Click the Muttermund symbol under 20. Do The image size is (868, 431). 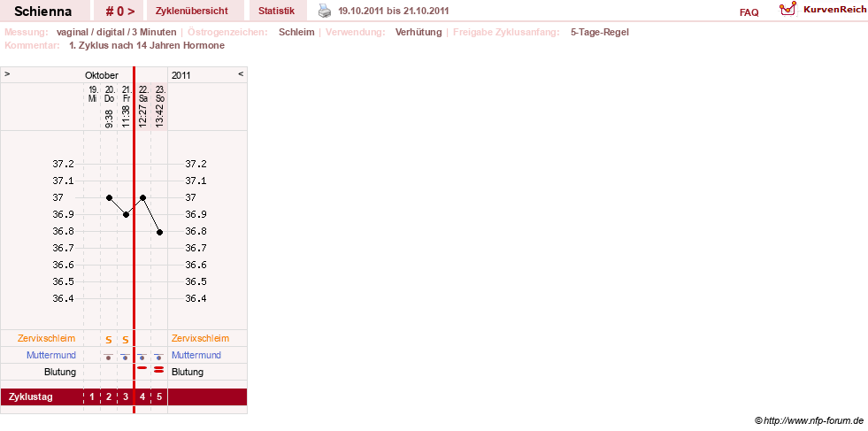[109, 356]
